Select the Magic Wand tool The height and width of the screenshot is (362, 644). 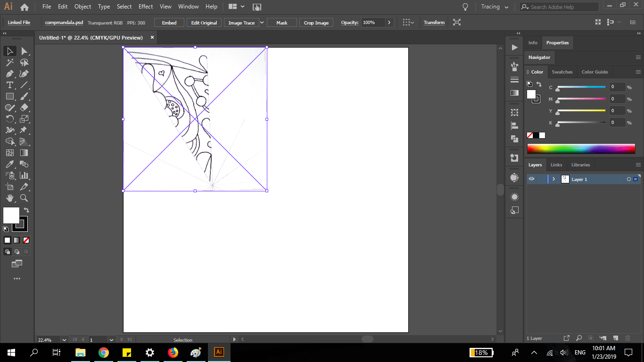(x=9, y=62)
